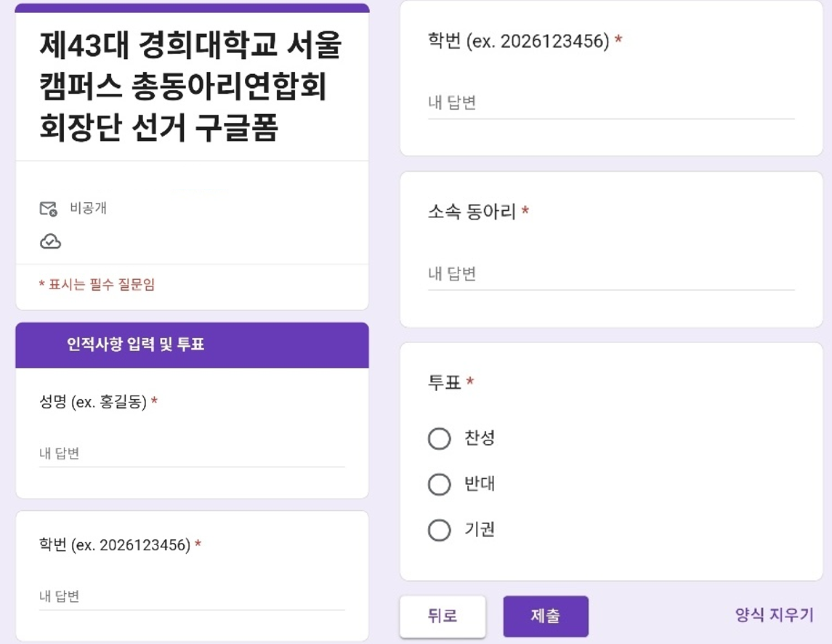This screenshot has width=832, height=644.
Task: Click the form title 제43대 경희대학교 heading
Action: 190,88
